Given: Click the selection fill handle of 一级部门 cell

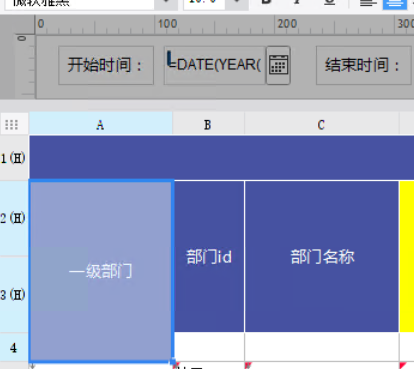Looking at the screenshot, I should (173, 361).
